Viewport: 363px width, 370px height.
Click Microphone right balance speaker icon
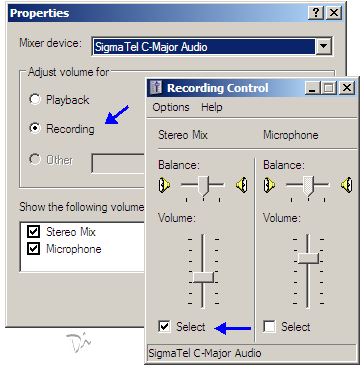[x=347, y=184]
